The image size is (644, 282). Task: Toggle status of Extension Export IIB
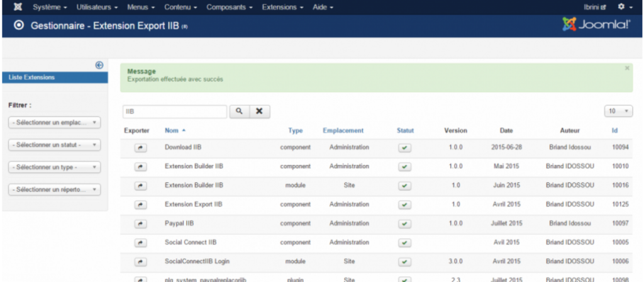404,205
